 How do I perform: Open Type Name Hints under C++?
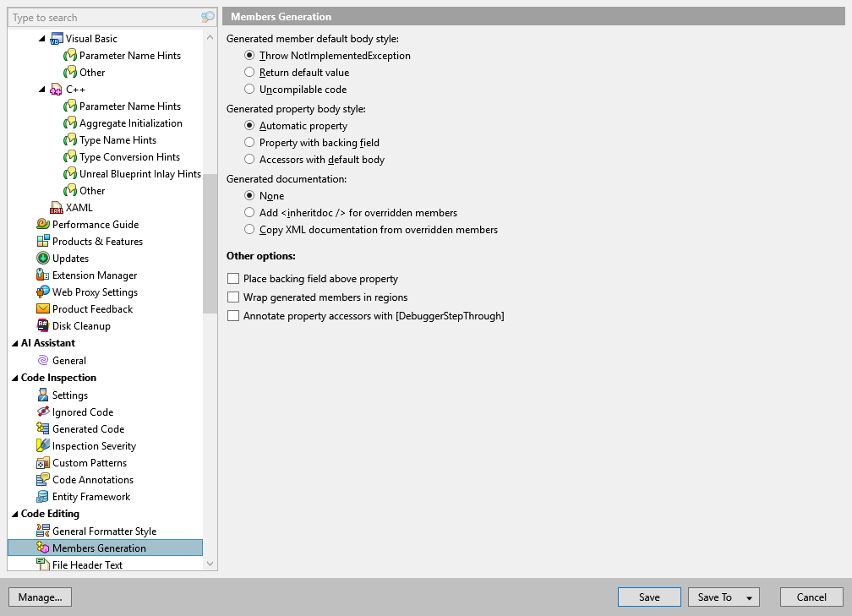[118, 140]
